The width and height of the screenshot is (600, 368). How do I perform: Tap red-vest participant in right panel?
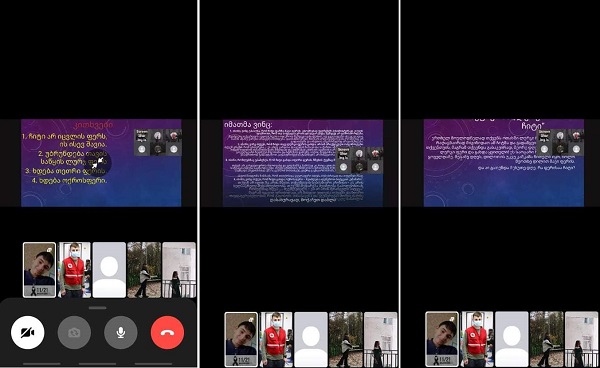pyautogui.click(x=477, y=340)
